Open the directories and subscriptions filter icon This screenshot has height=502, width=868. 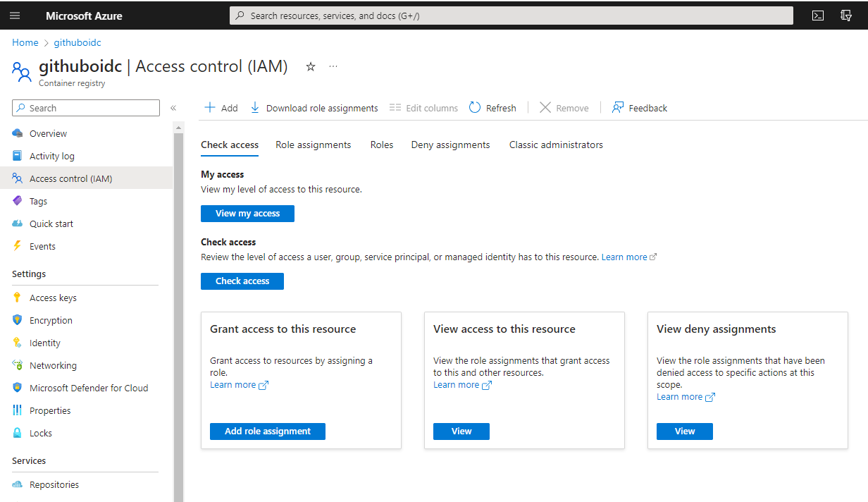(846, 16)
